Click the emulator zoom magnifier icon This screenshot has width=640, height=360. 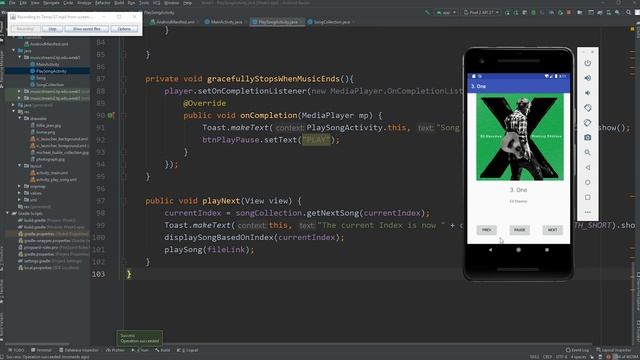[587, 152]
